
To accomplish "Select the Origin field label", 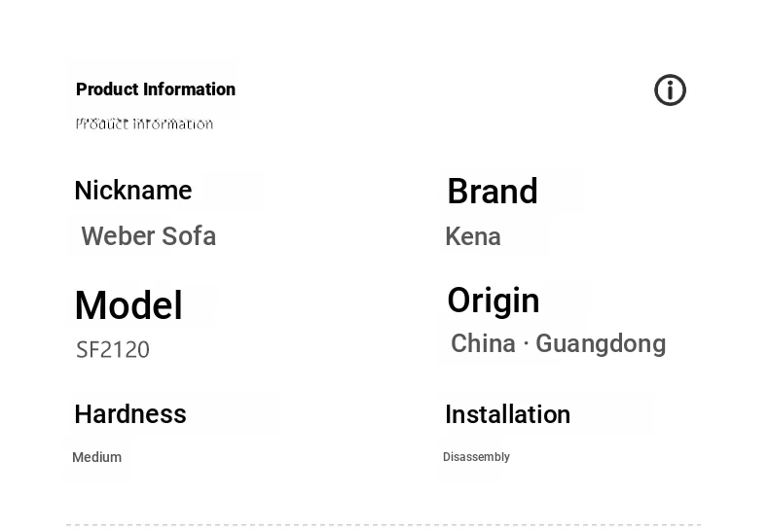I will (x=493, y=301).
